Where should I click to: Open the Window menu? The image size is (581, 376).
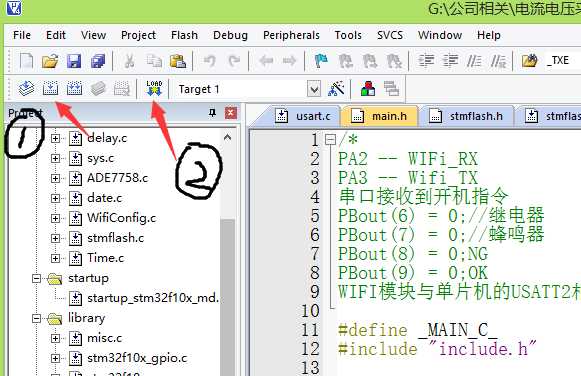[x=440, y=35]
